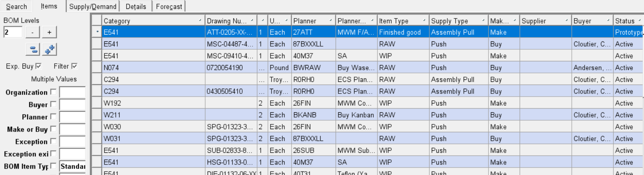Screen dimensions: 644x175
Task: Enable the Organization multiple values checkbox
Action: coord(53,92)
